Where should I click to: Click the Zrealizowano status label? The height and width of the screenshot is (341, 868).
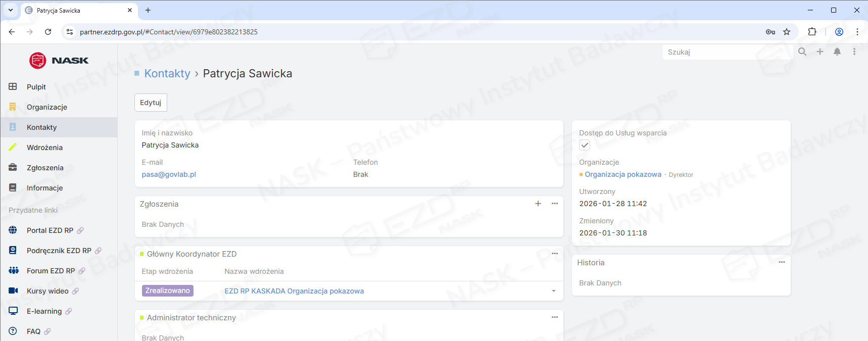tap(168, 291)
